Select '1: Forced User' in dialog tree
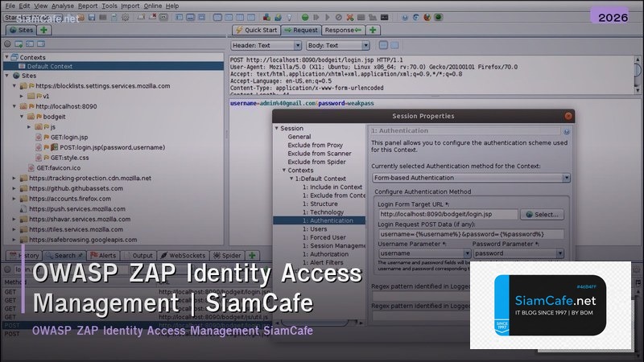Screen dimensions: 644x362 (324, 237)
